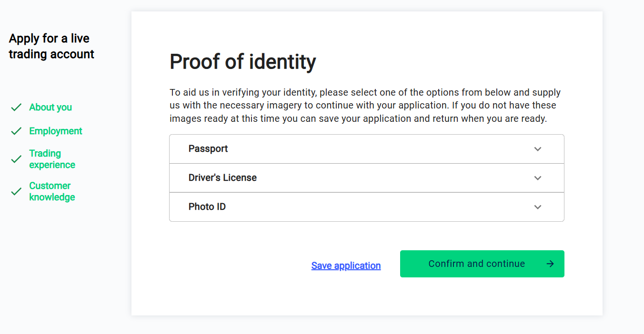Pick the Photo ID option label
The height and width of the screenshot is (334, 644).
click(207, 207)
